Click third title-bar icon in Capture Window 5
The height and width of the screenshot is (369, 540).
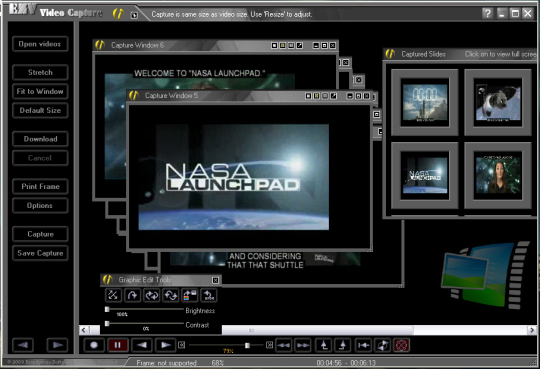click(x=325, y=96)
